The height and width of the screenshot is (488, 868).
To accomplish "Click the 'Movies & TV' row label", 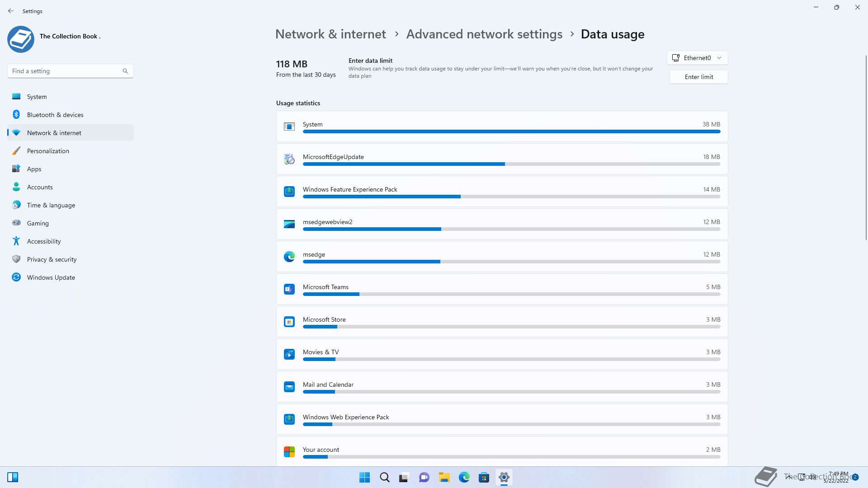I will (x=321, y=352).
